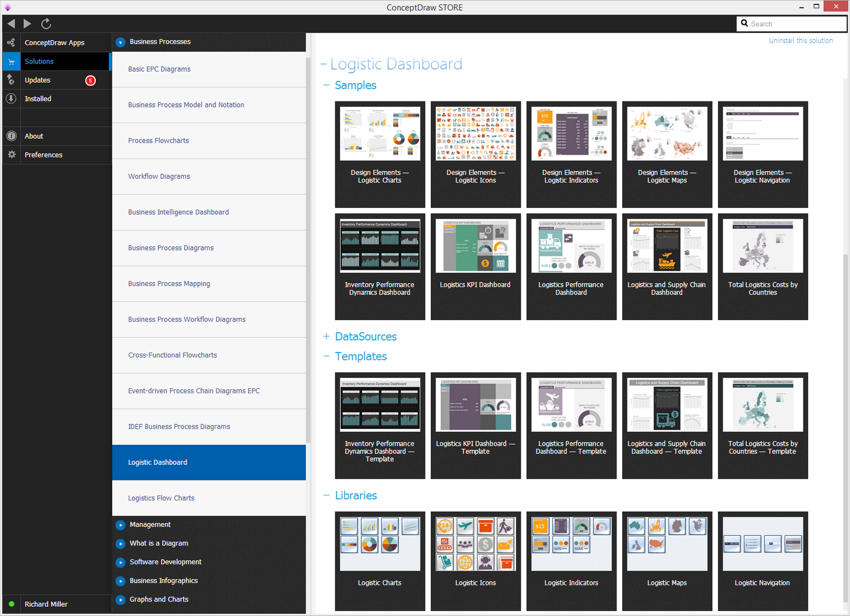Collapse the Samples section
The height and width of the screenshot is (616, 850).
tap(326, 85)
